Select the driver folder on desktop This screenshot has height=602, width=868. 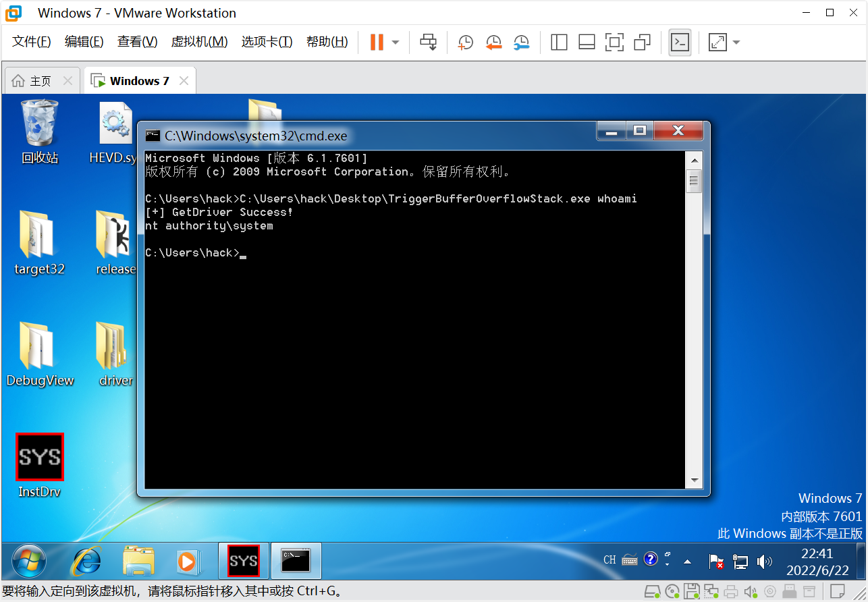(x=115, y=354)
